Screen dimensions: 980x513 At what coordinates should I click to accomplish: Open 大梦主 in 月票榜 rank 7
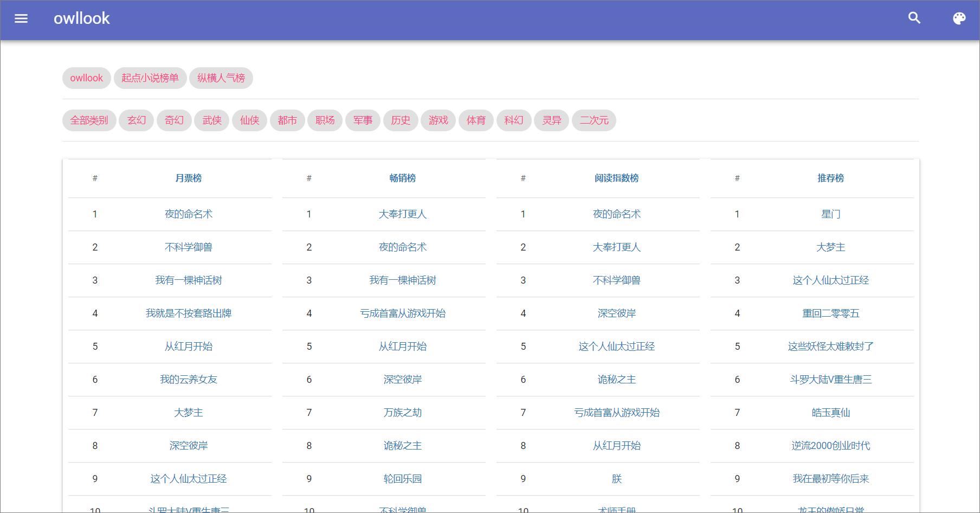[x=189, y=413]
